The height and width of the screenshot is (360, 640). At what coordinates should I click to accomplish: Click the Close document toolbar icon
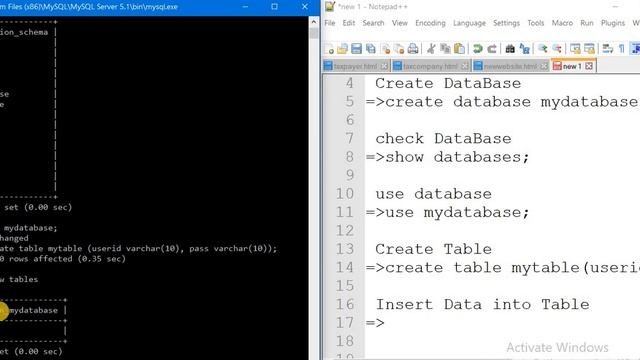(385, 49)
